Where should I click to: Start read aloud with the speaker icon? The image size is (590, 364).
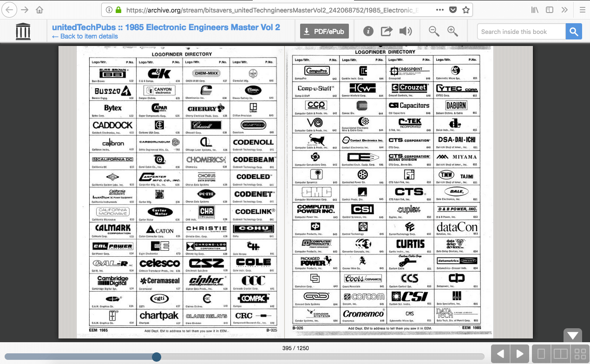[x=406, y=31]
